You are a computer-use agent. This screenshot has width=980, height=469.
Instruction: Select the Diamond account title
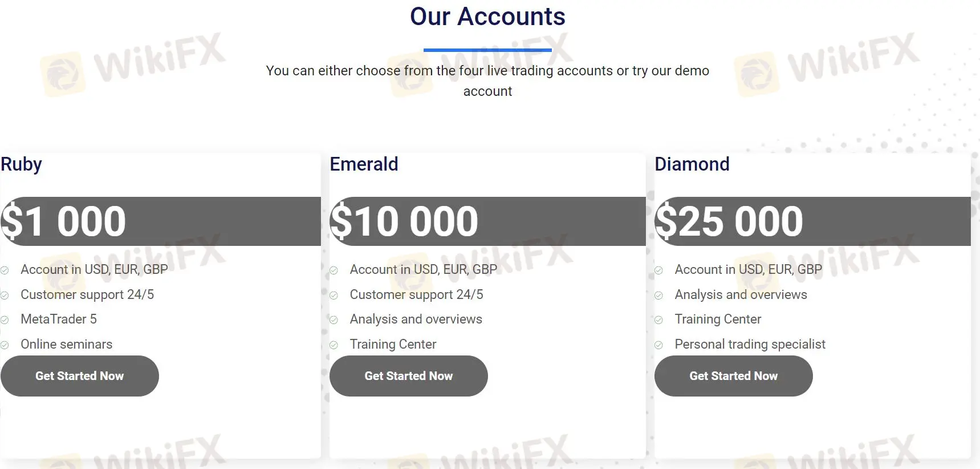692,164
